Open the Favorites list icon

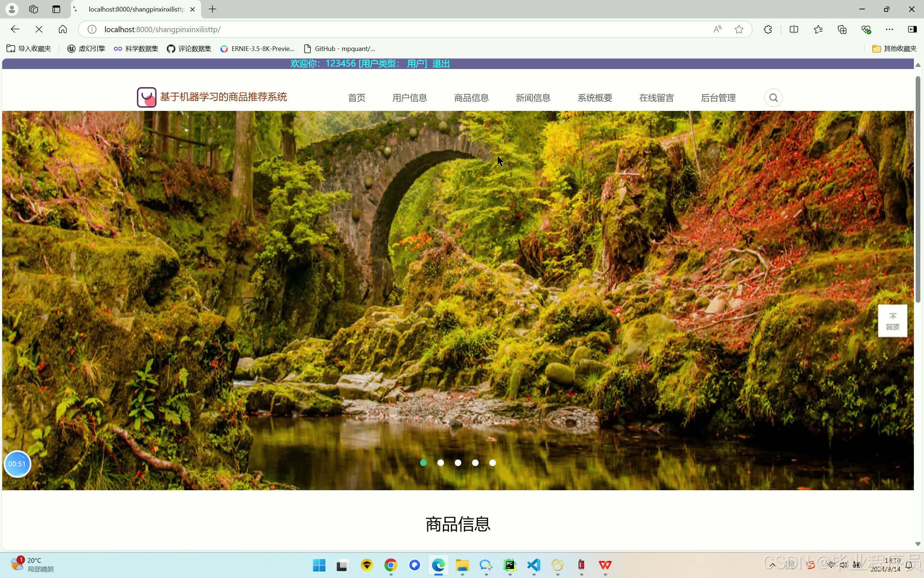[818, 29]
